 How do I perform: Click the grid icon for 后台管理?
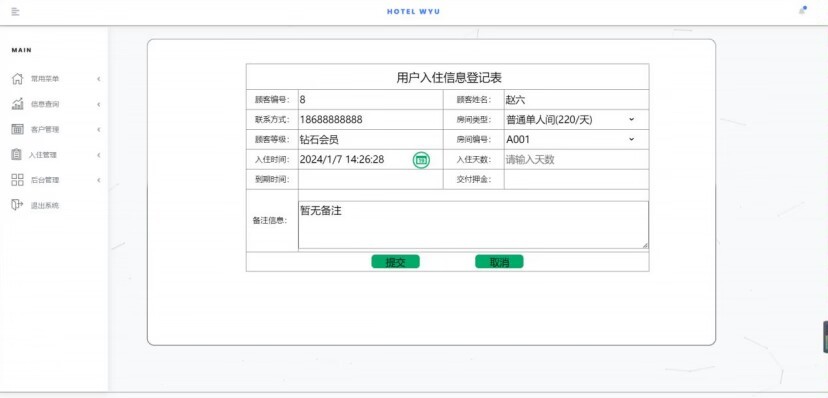coord(17,180)
